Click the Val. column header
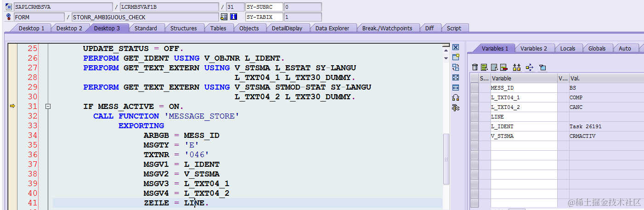644x210 pixels. pos(606,78)
